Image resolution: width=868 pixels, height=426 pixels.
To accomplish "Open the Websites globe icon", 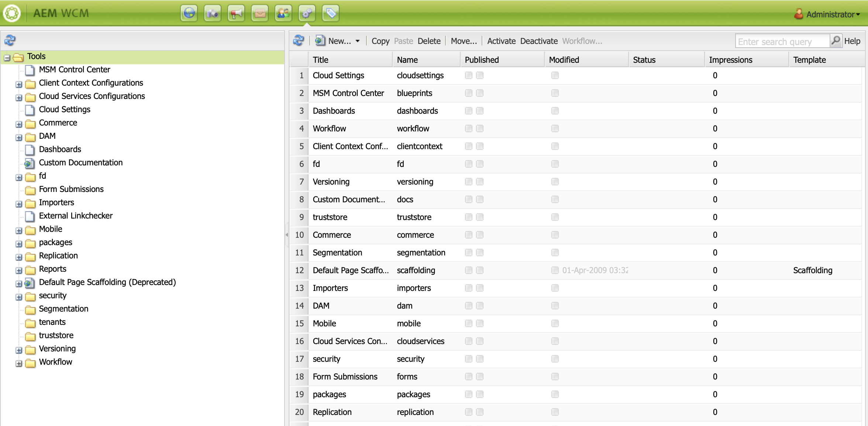I will point(189,14).
